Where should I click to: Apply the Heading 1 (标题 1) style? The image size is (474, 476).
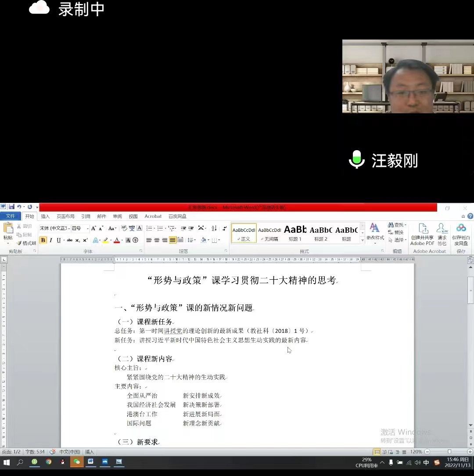(x=295, y=233)
